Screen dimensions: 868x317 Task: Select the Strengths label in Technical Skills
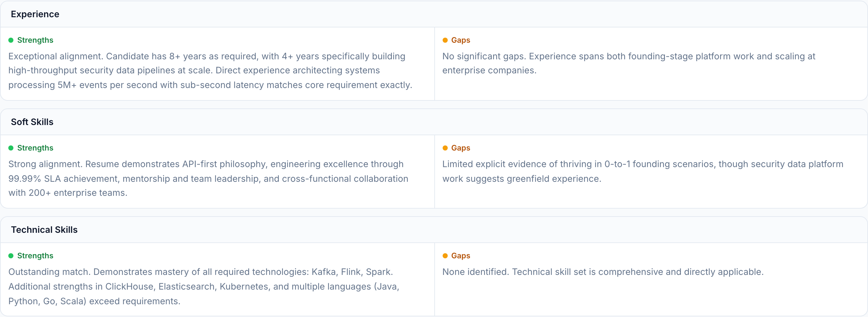coord(35,256)
